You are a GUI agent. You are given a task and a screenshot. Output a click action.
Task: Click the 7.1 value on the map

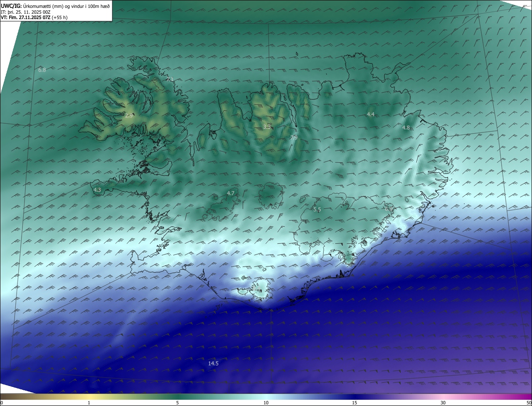[170, 79]
